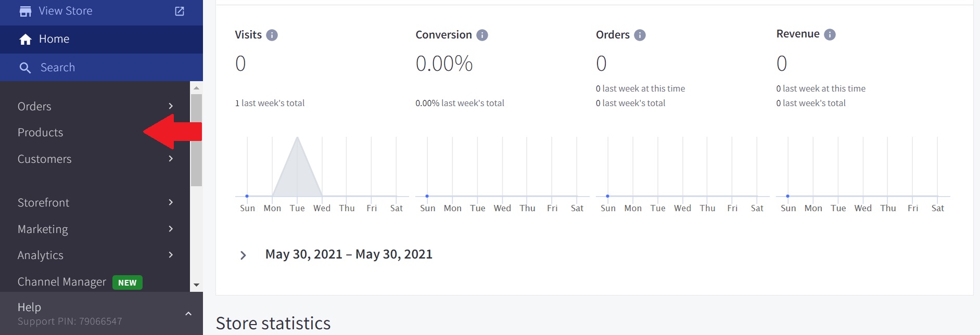Click the Home house icon
The image size is (980, 335).
tap(26, 40)
